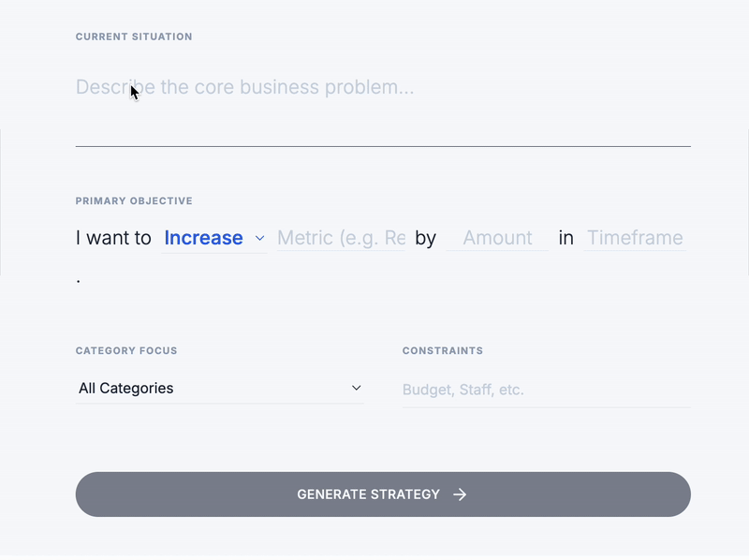The image size is (749, 560).
Task: Click the Current Situation section label
Action: 134,37
